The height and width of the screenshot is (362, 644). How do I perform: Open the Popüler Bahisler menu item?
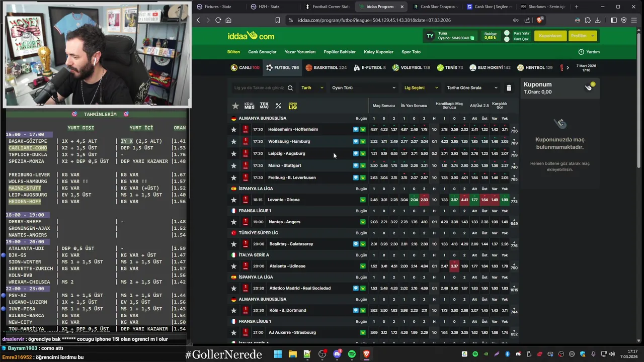pos(340,52)
